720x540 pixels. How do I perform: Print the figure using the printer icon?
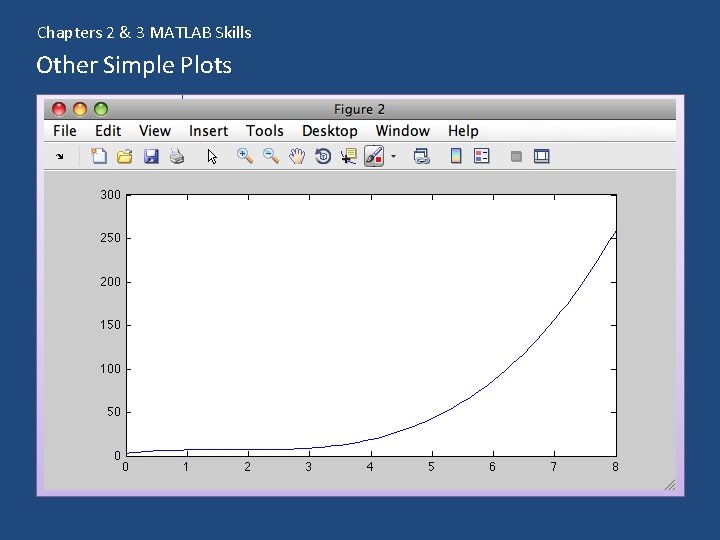(x=177, y=157)
